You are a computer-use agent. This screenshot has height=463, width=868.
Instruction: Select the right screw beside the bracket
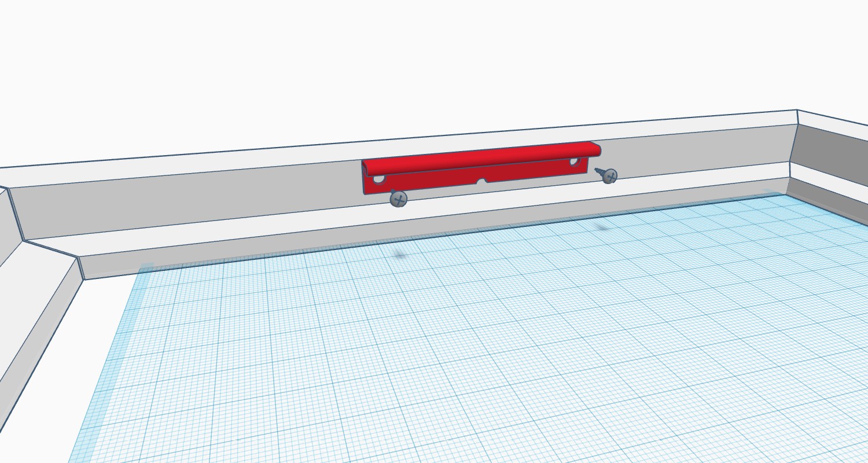[607, 175]
